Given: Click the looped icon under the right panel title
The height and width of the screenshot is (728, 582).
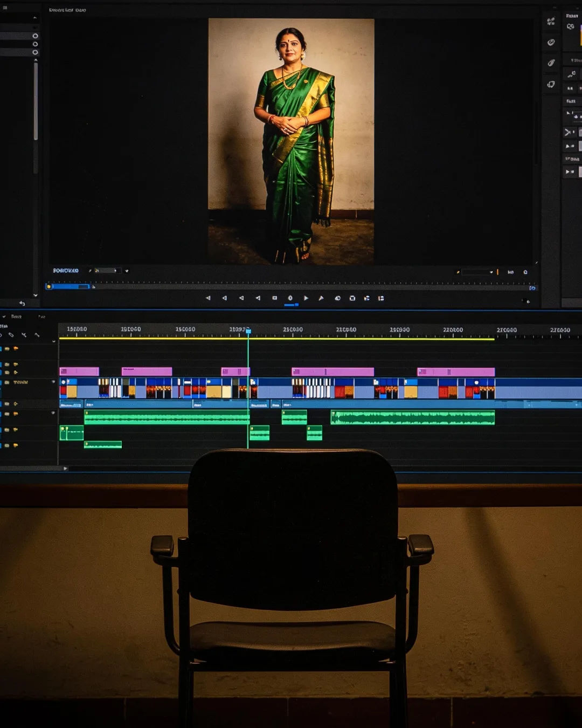Looking at the screenshot, I should 570,26.
